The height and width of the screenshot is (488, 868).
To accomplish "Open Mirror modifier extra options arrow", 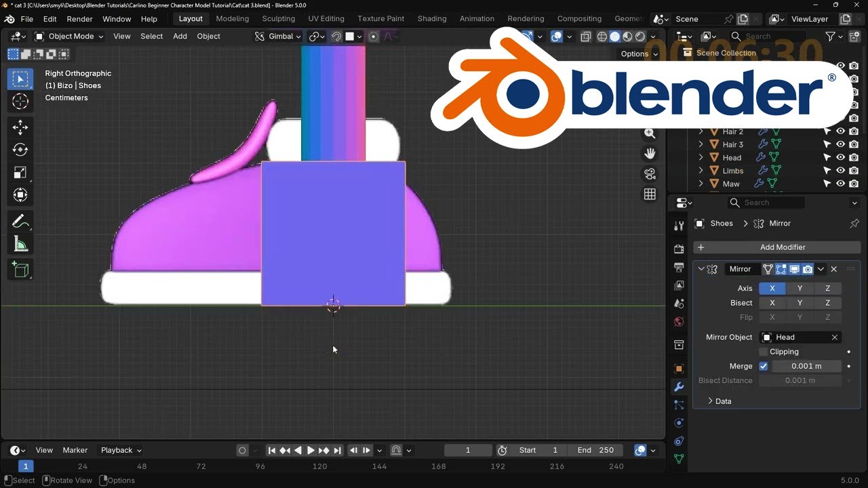I will (821, 269).
